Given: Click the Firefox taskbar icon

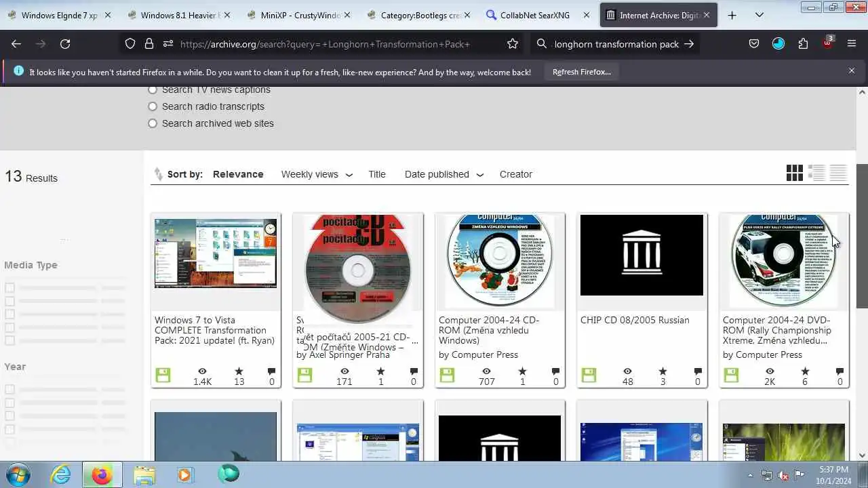Looking at the screenshot, I should coord(102,474).
